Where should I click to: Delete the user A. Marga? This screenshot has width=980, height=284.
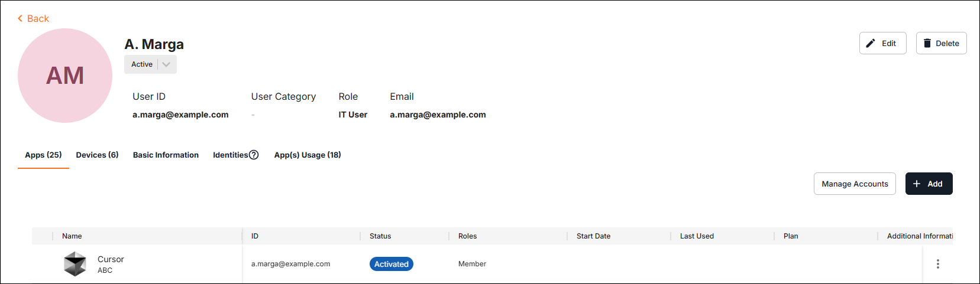[941, 44]
